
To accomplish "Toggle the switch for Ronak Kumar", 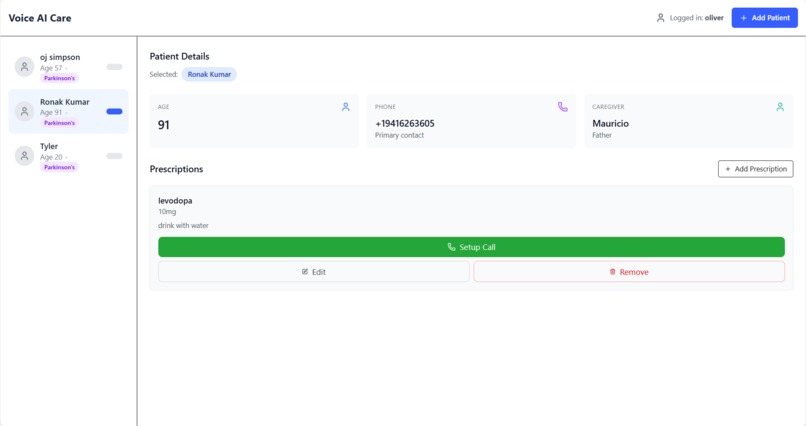I will click(x=114, y=112).
